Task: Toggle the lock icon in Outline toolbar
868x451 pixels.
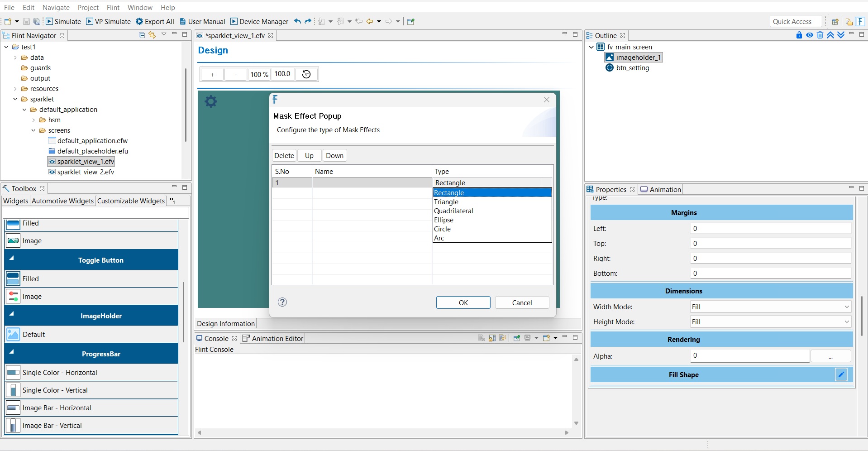Action: pyautogui.click(x=799, y=35)
